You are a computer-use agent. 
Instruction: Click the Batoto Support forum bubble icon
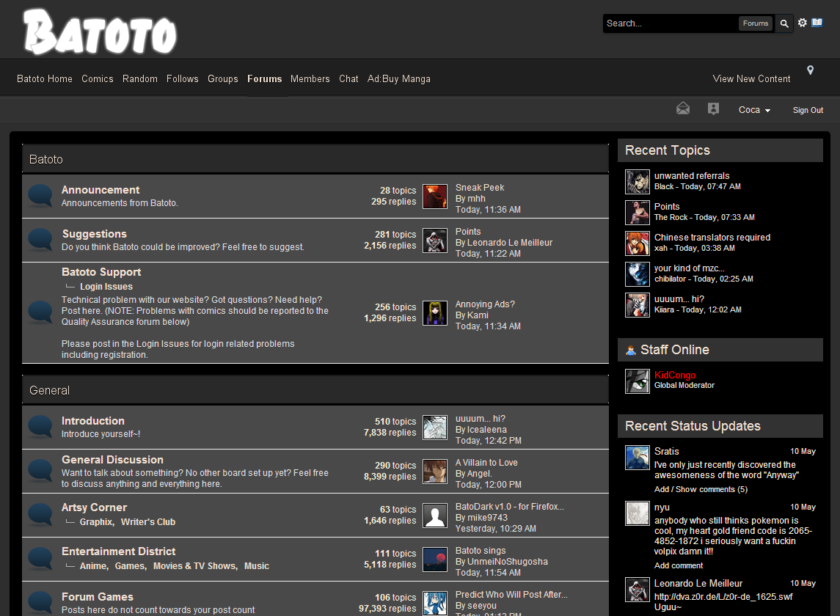coord(40,312)
